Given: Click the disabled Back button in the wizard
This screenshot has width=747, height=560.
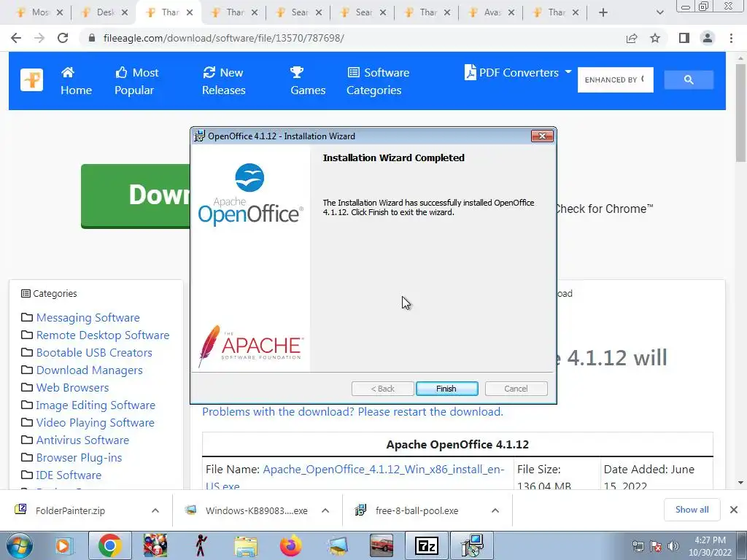Looking at the screenshot, I should tap(382, 389).
